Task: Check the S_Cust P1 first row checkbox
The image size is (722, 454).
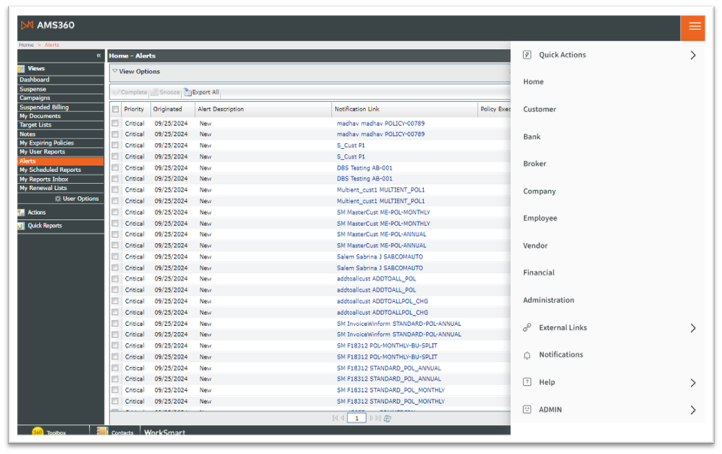Action: coord(116,145)
